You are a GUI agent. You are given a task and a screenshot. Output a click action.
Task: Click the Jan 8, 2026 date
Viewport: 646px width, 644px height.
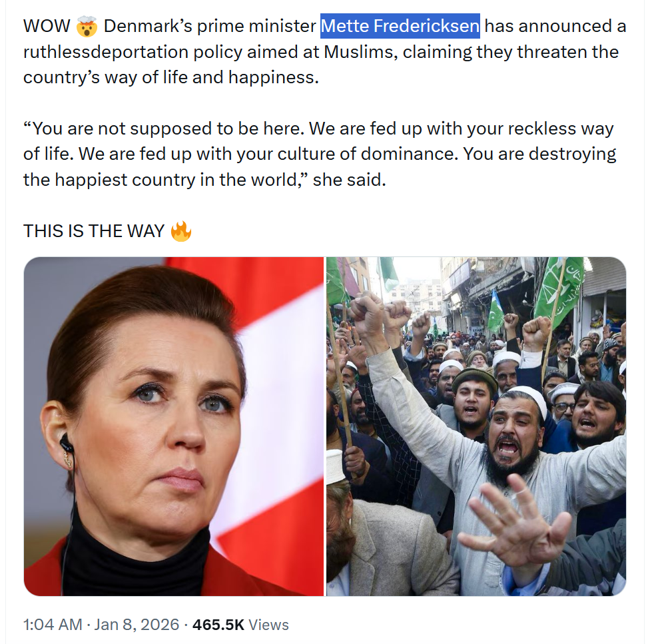137,625
